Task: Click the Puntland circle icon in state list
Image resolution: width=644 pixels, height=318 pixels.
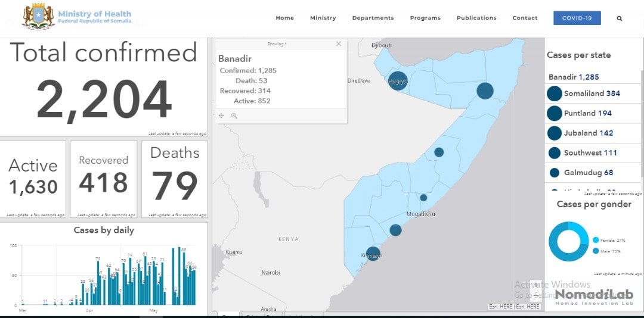Action: tap(555, 113)
